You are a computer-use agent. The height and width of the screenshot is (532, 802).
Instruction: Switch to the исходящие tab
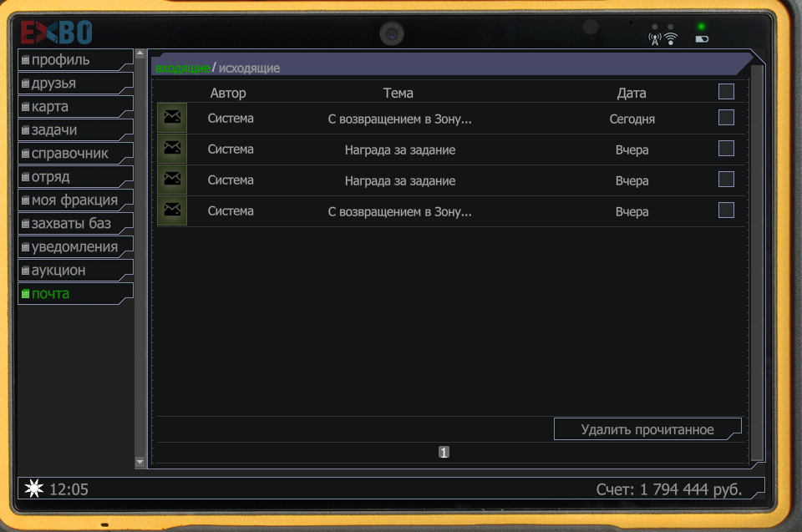click(x=249, y=68)
